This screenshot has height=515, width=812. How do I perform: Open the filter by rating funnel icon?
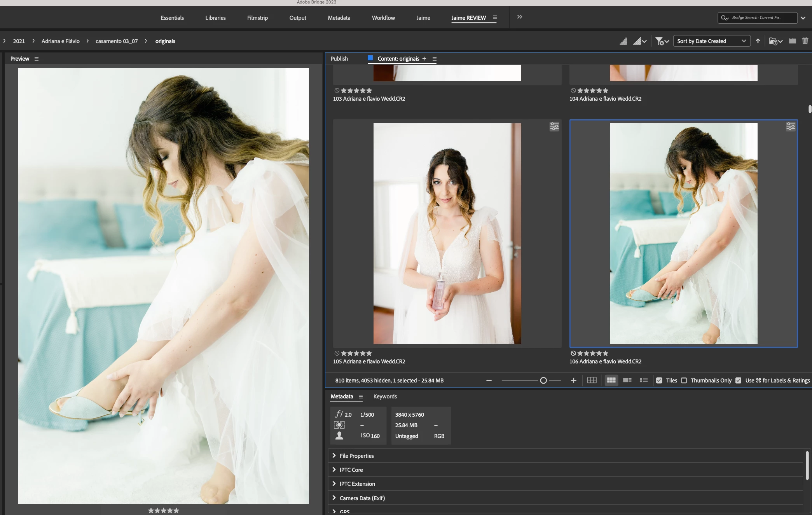pos(660,41)
